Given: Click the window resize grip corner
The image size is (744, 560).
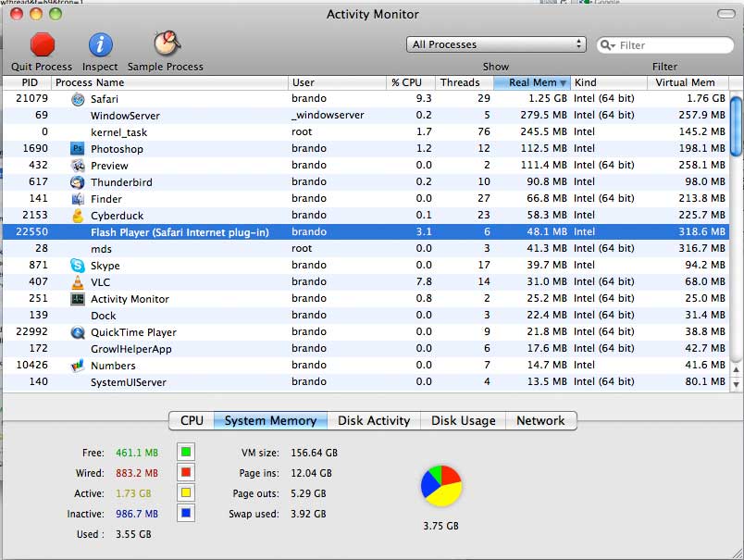Looking at the screenshot, I should click(x=737, y=554).
